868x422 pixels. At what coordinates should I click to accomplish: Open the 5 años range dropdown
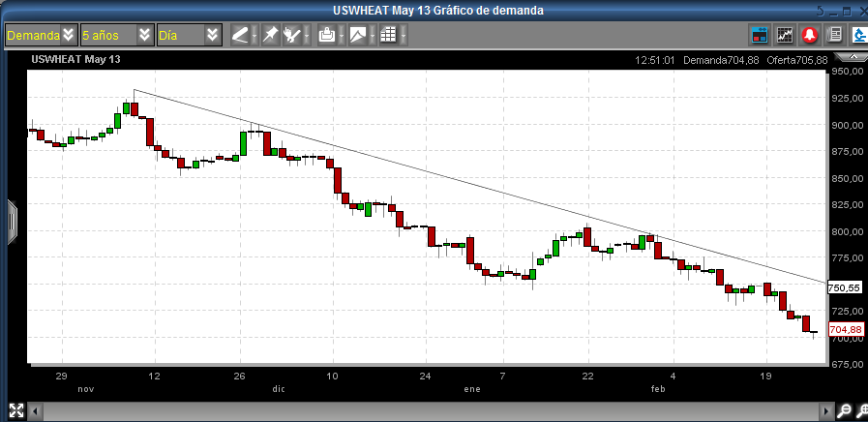117,36
